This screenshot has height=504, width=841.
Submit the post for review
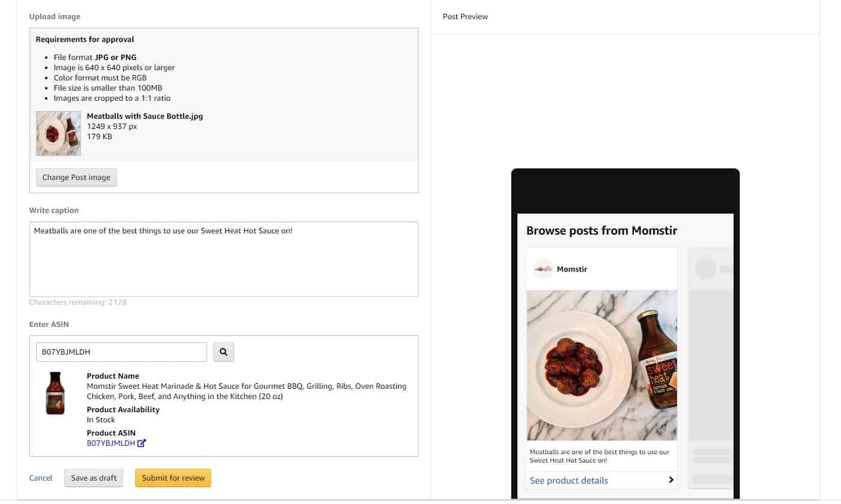pyautogui.click(x=173, y=478)
